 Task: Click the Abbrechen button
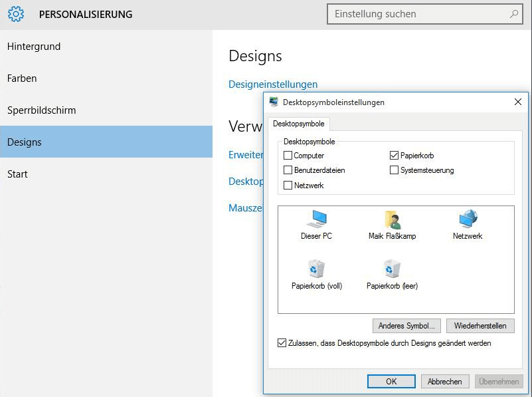coord(445,382)
